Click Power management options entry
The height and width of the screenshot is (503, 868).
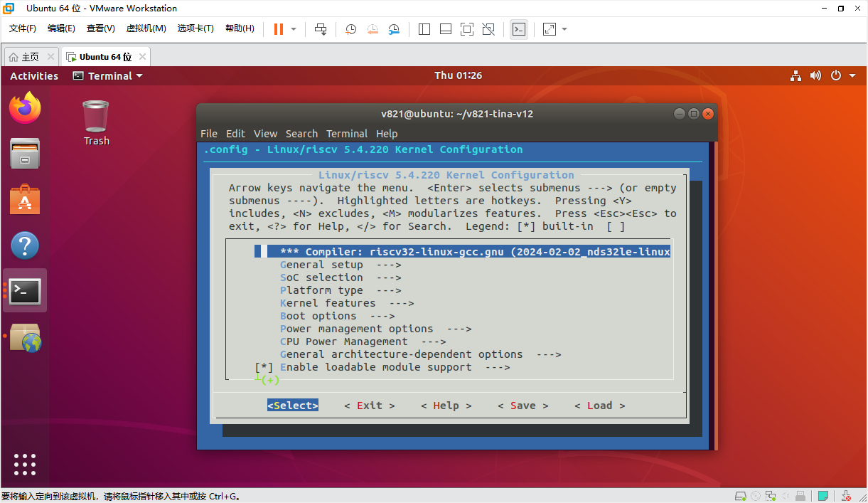(376, 329)
